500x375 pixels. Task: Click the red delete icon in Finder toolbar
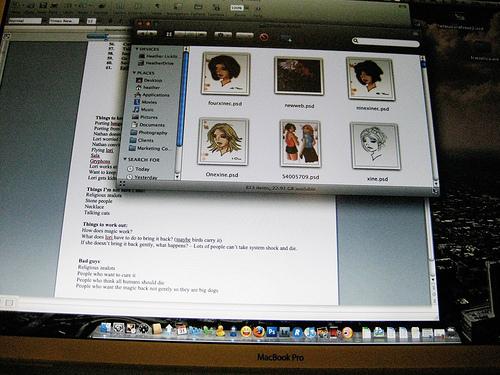pyautogui.click(x=264, y=37)
